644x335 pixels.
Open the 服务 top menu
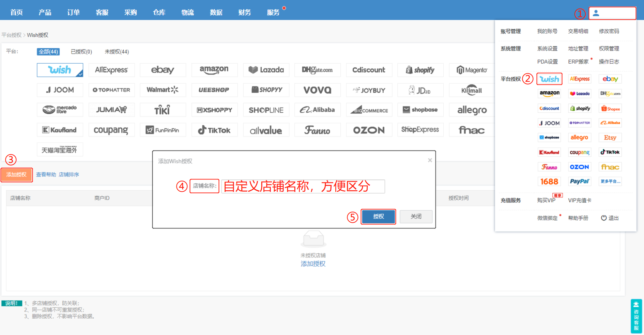tap(273, 13)
